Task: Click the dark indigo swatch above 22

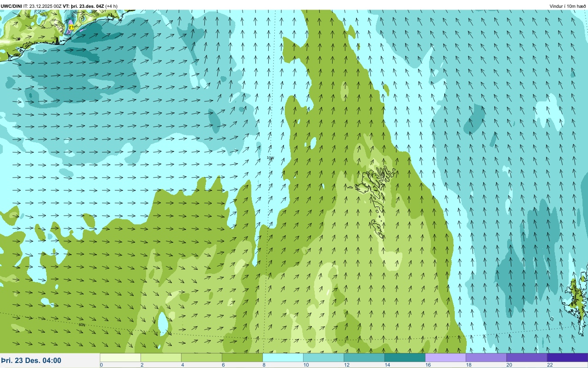Action: 567,357
